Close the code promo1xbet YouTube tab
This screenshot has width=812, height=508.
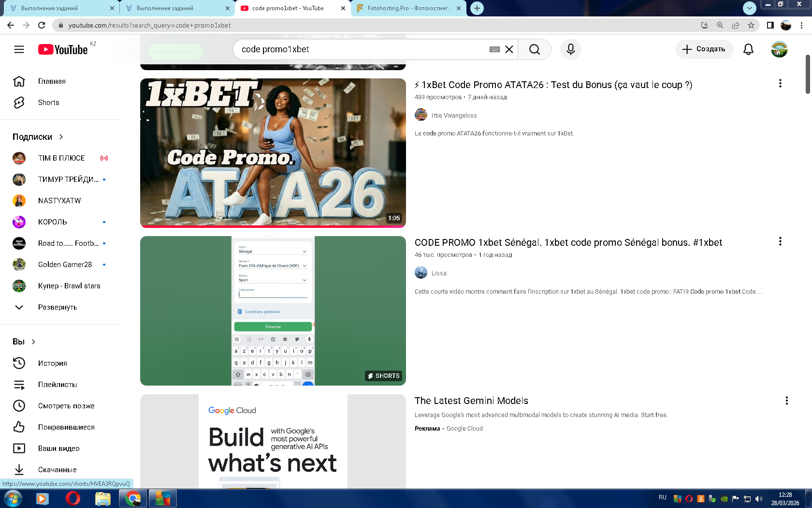343,8
